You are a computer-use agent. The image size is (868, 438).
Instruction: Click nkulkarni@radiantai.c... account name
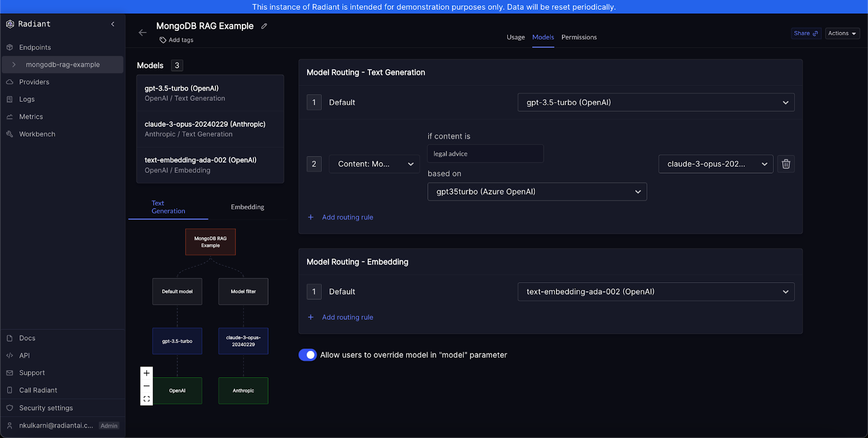[x=56, y=426]
